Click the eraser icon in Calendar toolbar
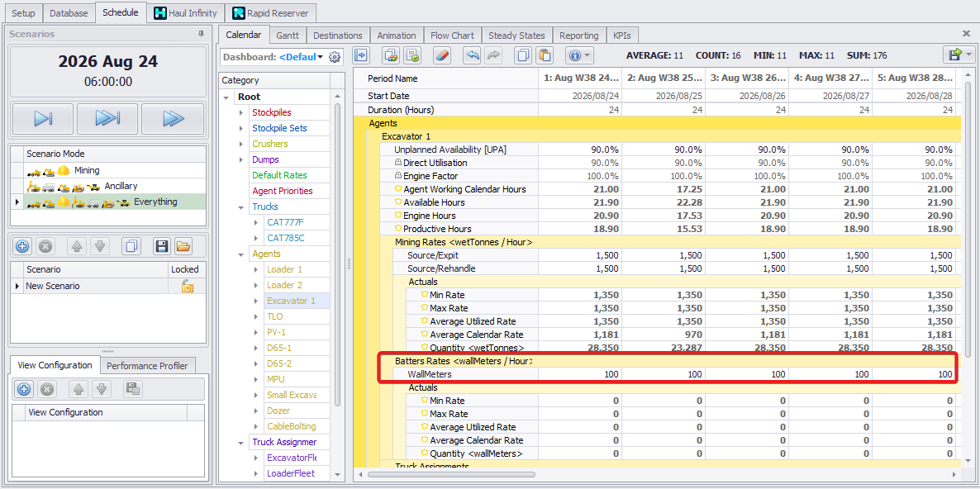This screenshot has height=489, width=980. (x=441, y=55)
